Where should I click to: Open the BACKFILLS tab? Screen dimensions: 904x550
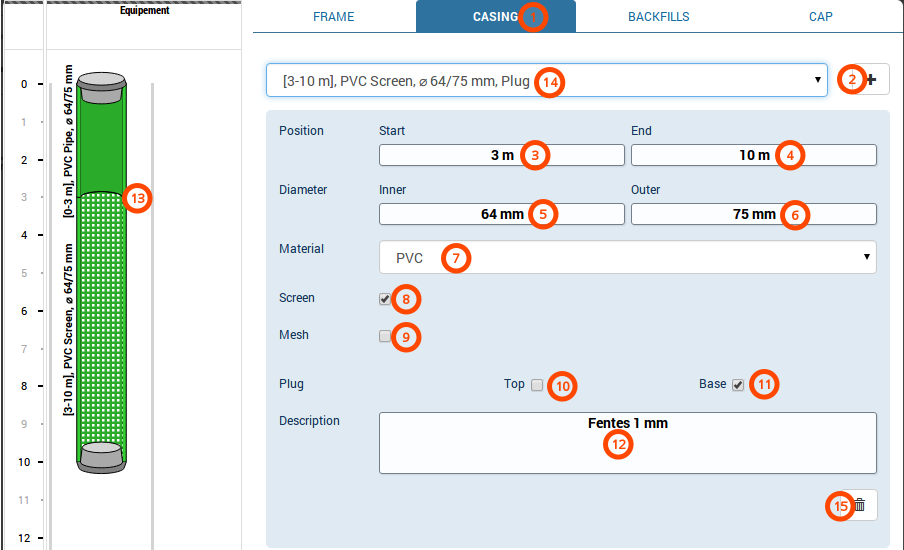pyautogui.click(x=658, y=17)
